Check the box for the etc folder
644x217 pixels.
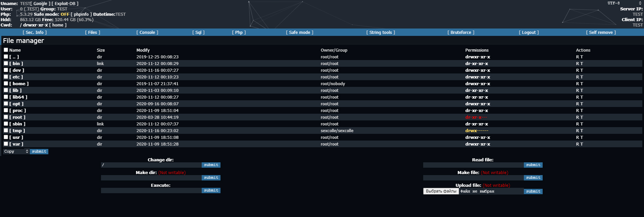point(6,76)
